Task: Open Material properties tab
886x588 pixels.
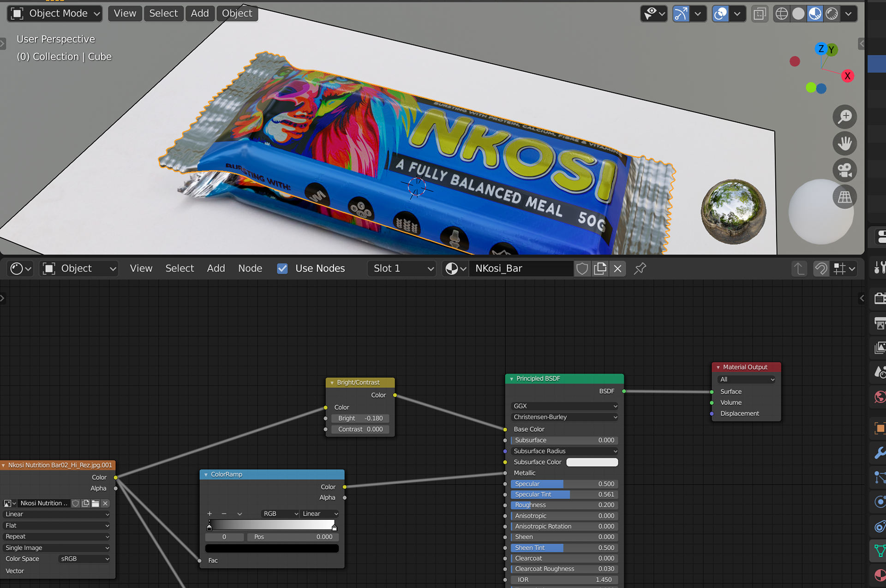Action: tap(880, 575)
